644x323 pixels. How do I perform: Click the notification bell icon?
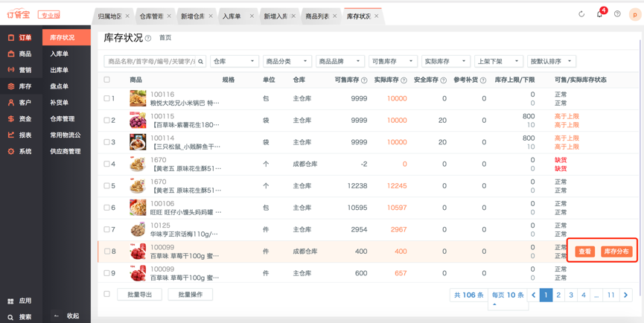coord(599,14)
